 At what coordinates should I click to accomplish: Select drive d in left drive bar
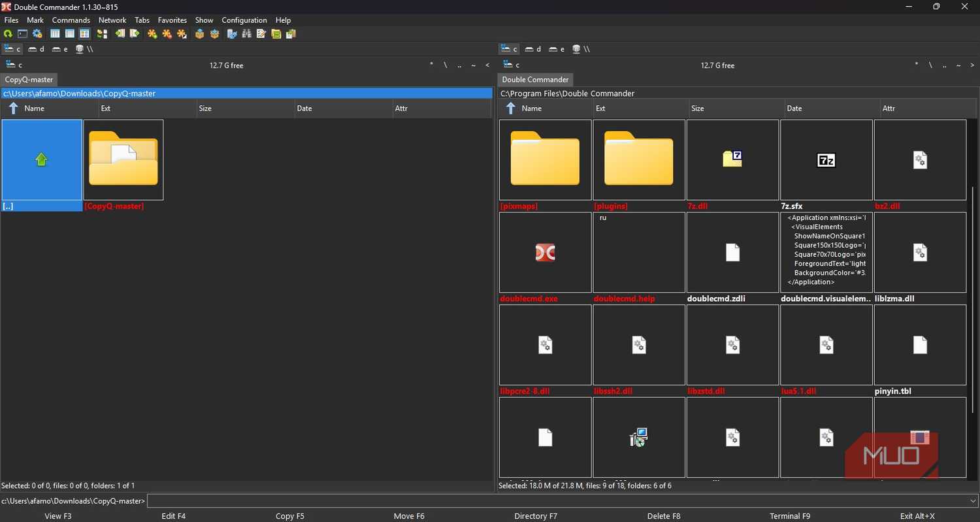pos(36,49)
